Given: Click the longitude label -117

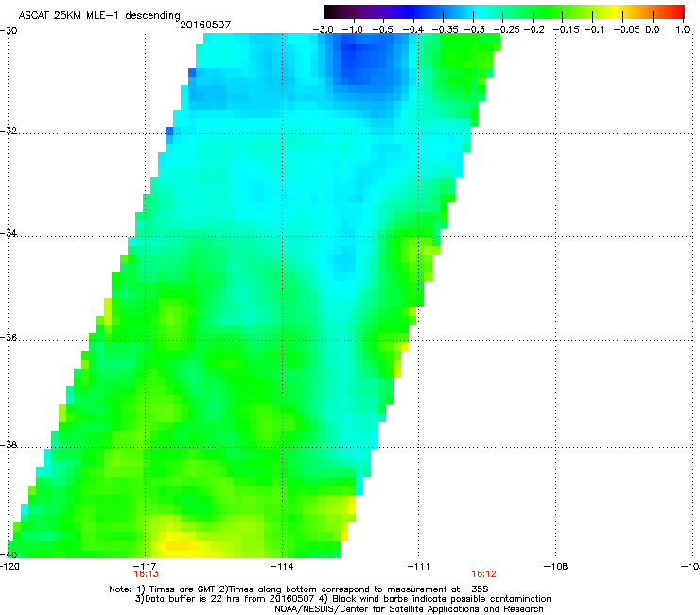Looking at the screenshot, I should point(146,567).
